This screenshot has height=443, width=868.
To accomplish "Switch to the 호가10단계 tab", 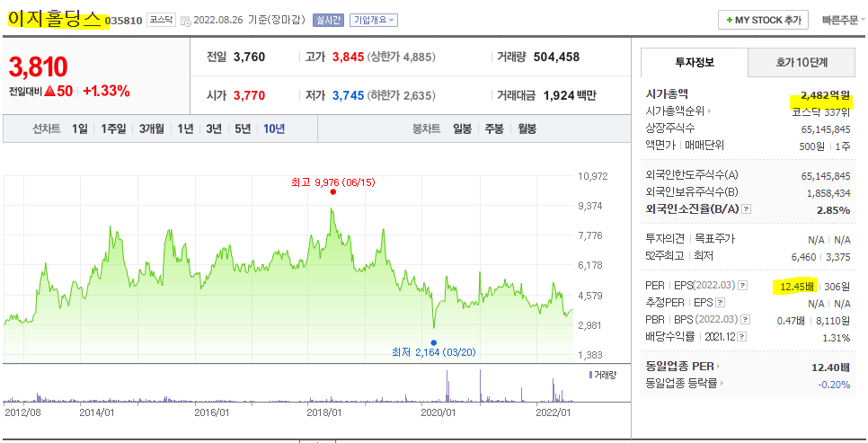I will point(802,62).
